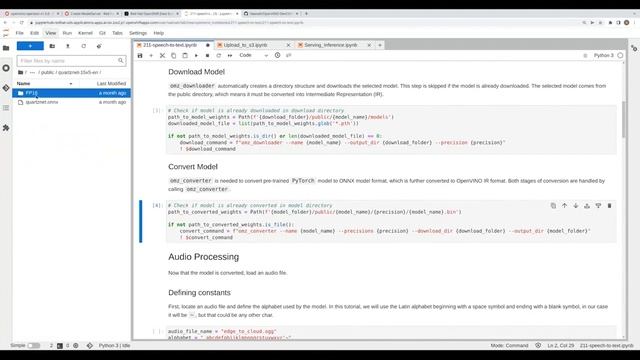
Task: Open the Run menu
Action: click(x=67, y=33)
